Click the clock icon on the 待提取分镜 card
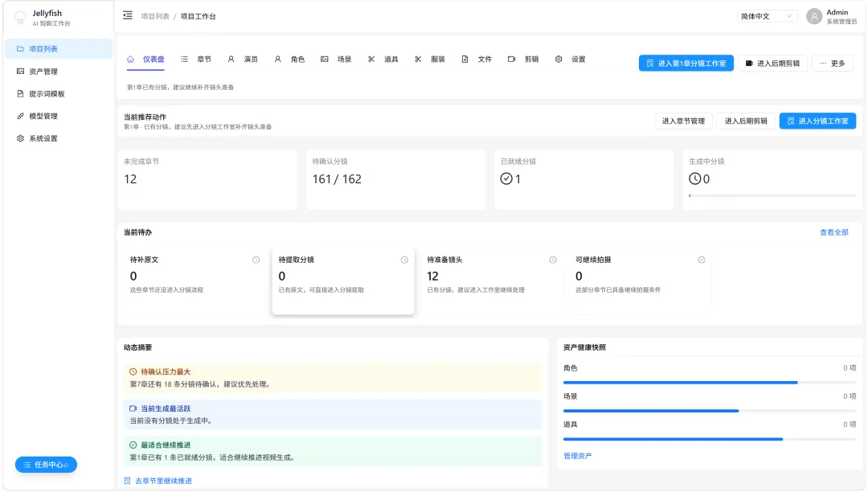Image resolution: width=868 pixels, height=492 pixels. [404, 260]
